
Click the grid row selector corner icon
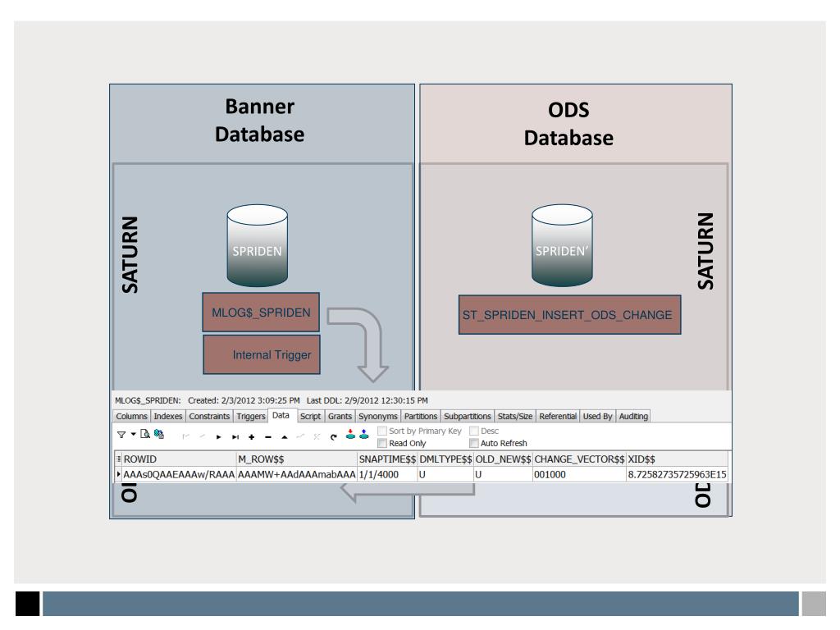point(118,459)
